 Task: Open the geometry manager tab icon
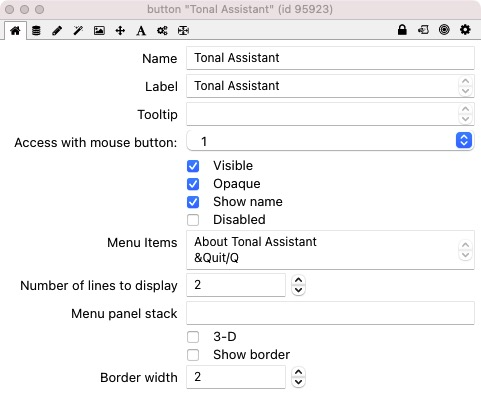(x=183, y=31)
